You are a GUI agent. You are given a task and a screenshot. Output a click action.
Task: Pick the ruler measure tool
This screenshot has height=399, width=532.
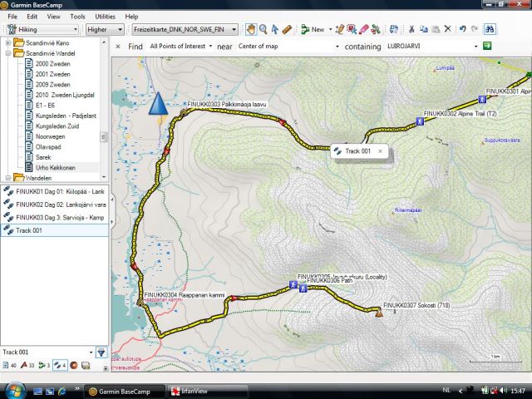click(287, 29)
